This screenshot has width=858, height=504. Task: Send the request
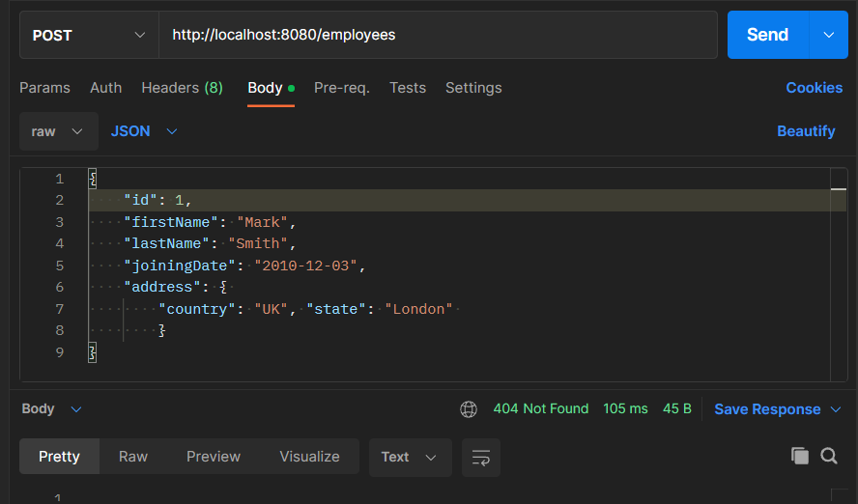point(768,35)
